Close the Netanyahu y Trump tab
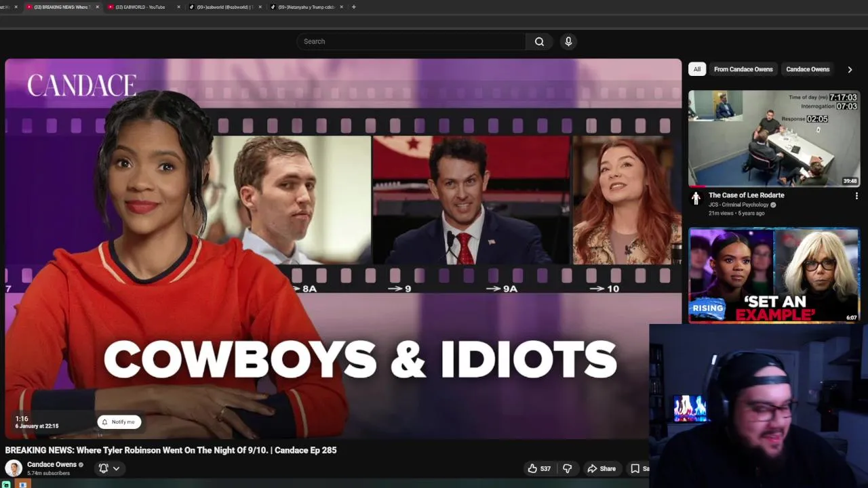The height and width of the screenshot is (488, 868). (x=342, y=7)
